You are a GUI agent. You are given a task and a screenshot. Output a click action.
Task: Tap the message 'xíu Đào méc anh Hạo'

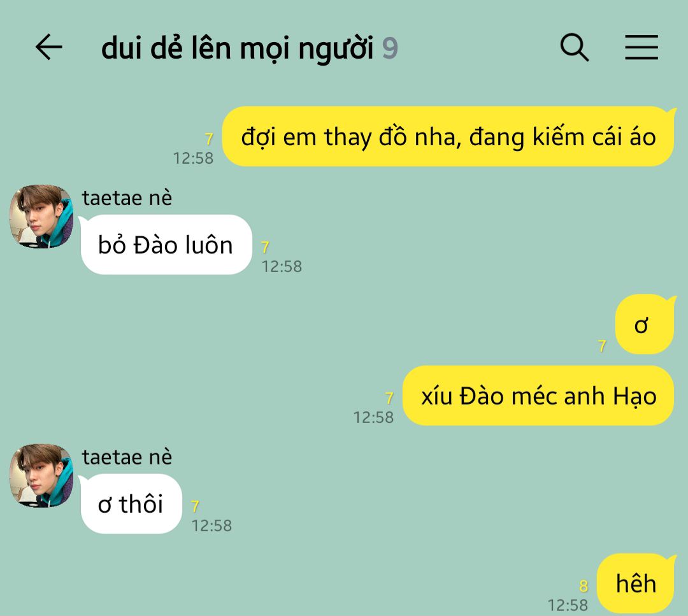coord(538,396)
